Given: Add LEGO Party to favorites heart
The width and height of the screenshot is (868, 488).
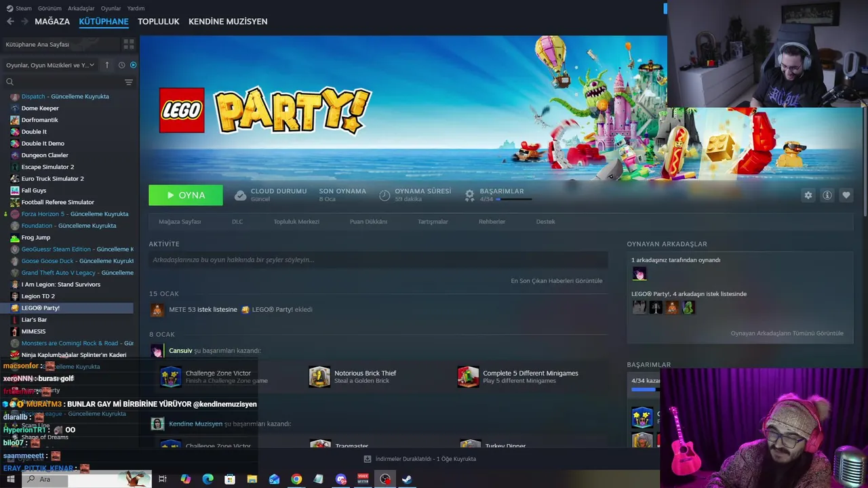Looking at the screenshot, I should pos(846,195).
